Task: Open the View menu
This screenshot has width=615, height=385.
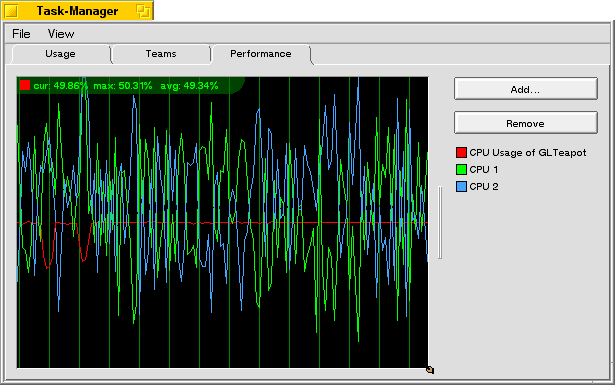Action: pos(61,34)
